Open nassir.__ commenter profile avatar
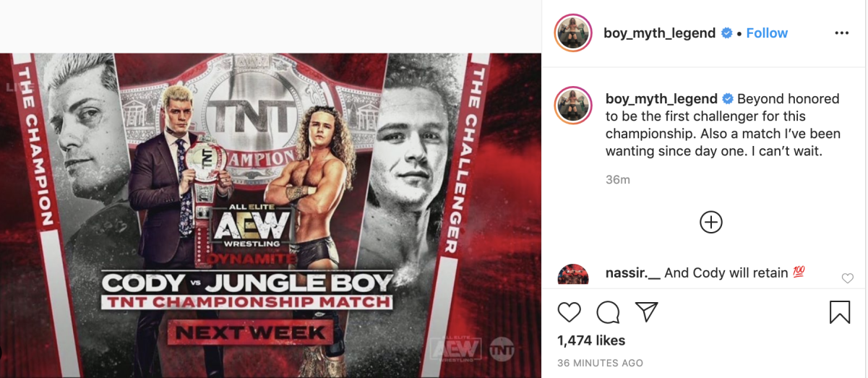This screenshot has width=868, height=378. coord(573,275)
